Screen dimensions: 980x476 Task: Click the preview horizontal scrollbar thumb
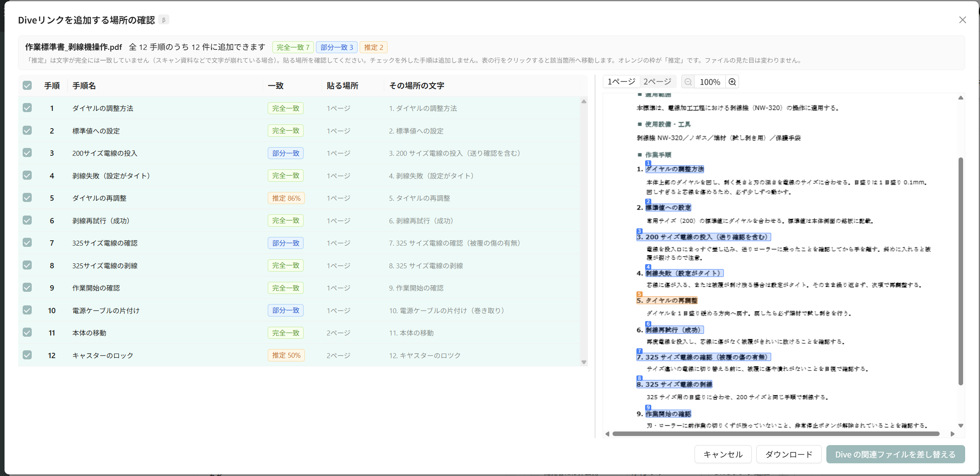point(776,434)
